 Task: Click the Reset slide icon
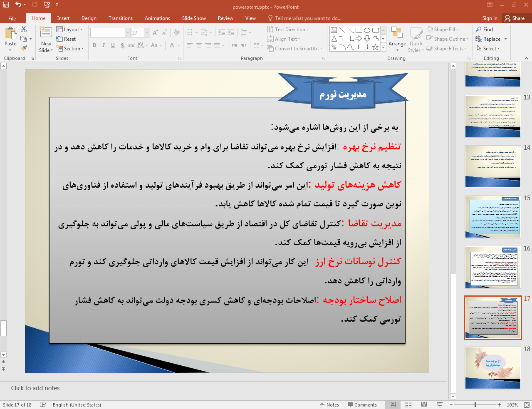coord(66,39)
